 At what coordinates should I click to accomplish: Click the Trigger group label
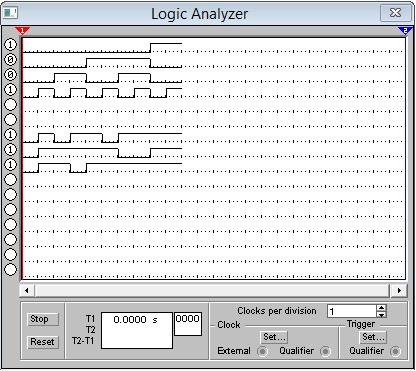[x=361, y=324]
